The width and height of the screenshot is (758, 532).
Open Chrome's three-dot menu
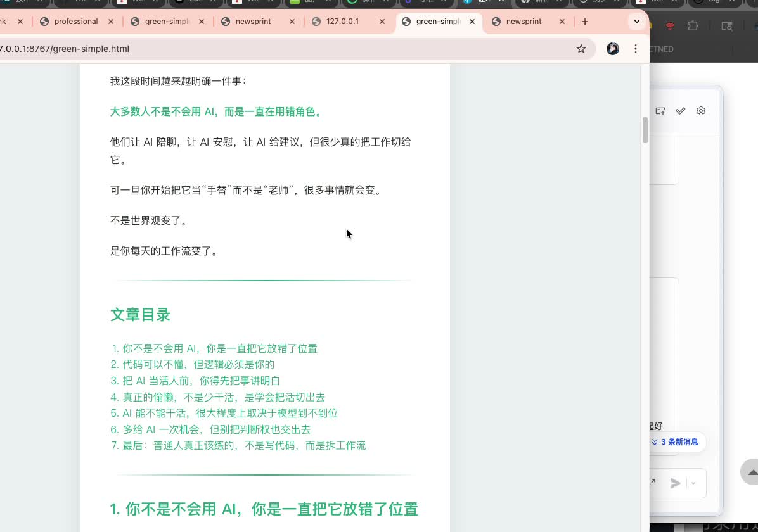636,48
